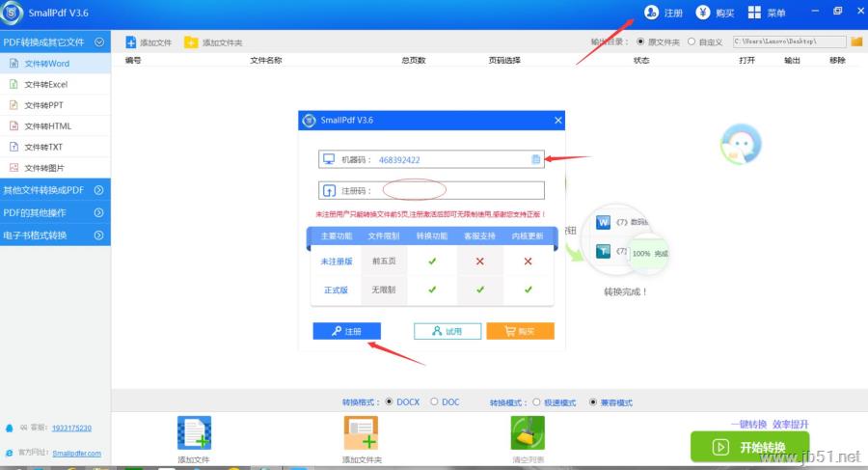The height and width of the screenshot is (470, 868).
Task: Click the blue 注册 button in dialog
Action: [346, 331]
